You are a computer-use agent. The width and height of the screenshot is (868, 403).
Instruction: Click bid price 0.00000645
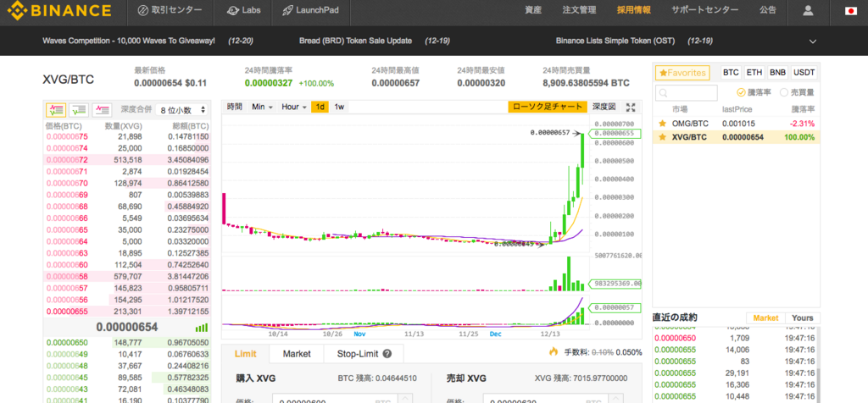[x=68, y=378]
